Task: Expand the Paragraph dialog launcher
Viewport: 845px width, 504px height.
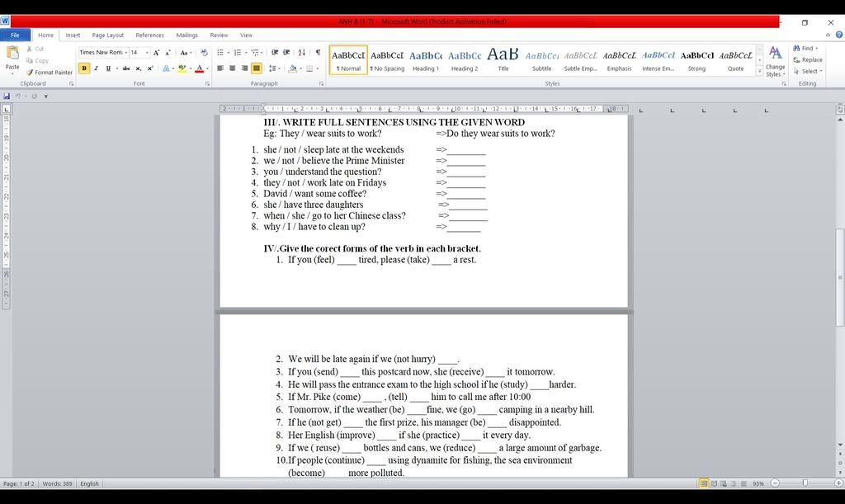Action: 321,84
